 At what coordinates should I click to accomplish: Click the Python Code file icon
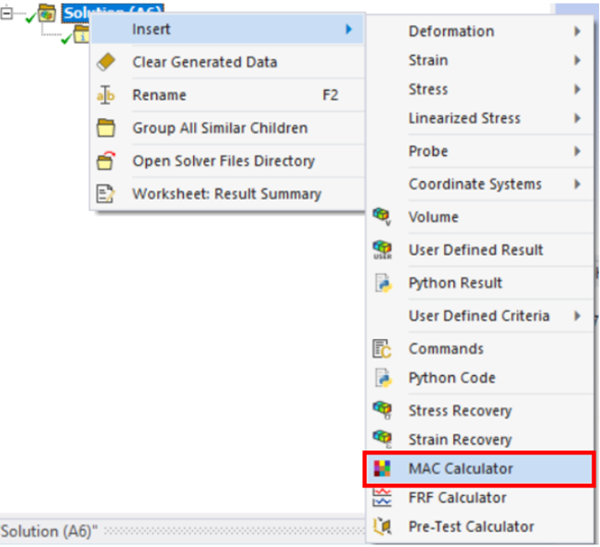pos(383,378)
